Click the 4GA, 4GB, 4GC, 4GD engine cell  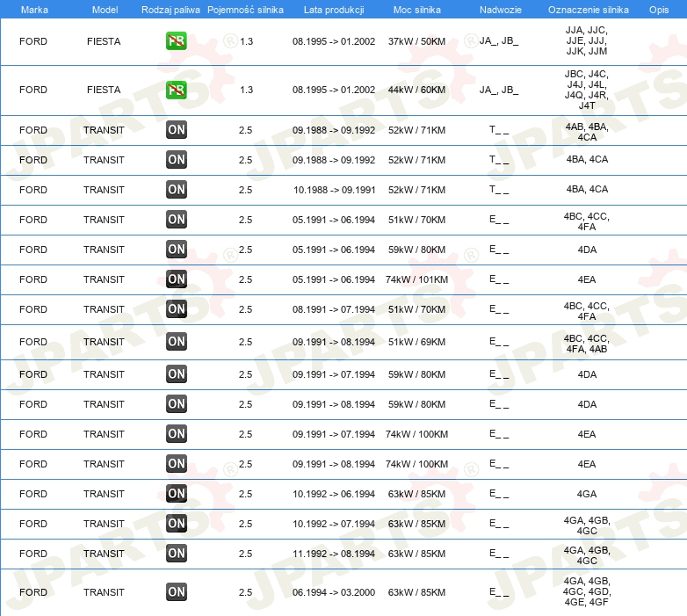pos(587,591)
